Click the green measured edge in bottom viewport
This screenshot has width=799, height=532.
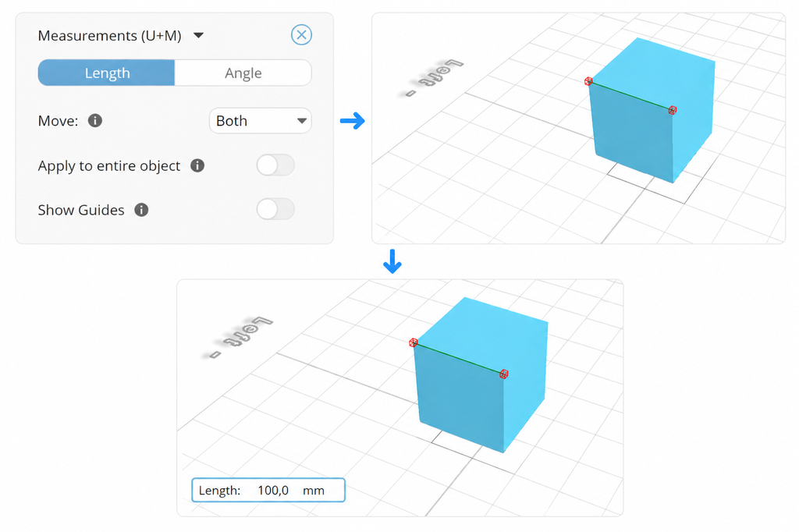[x=459, y=358]
